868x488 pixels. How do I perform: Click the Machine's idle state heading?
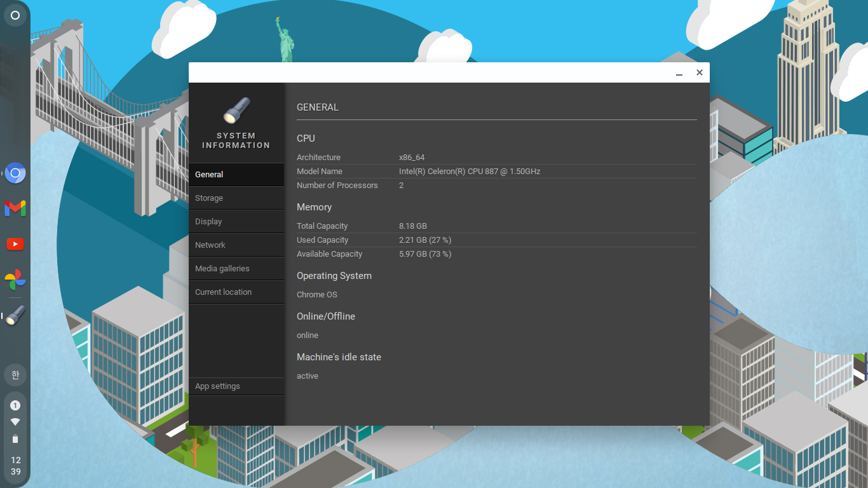pyautogui.click(x=339, y=357)
